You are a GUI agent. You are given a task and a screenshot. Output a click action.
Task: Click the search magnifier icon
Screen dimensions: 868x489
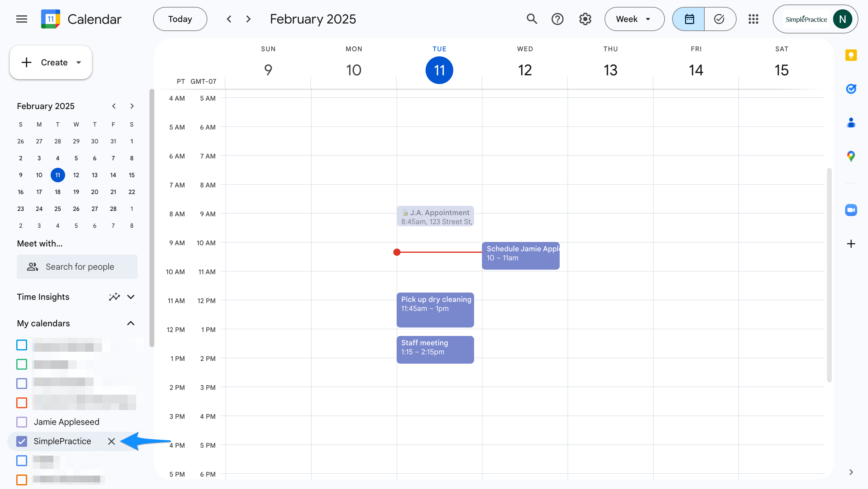(x=532, y=19)
